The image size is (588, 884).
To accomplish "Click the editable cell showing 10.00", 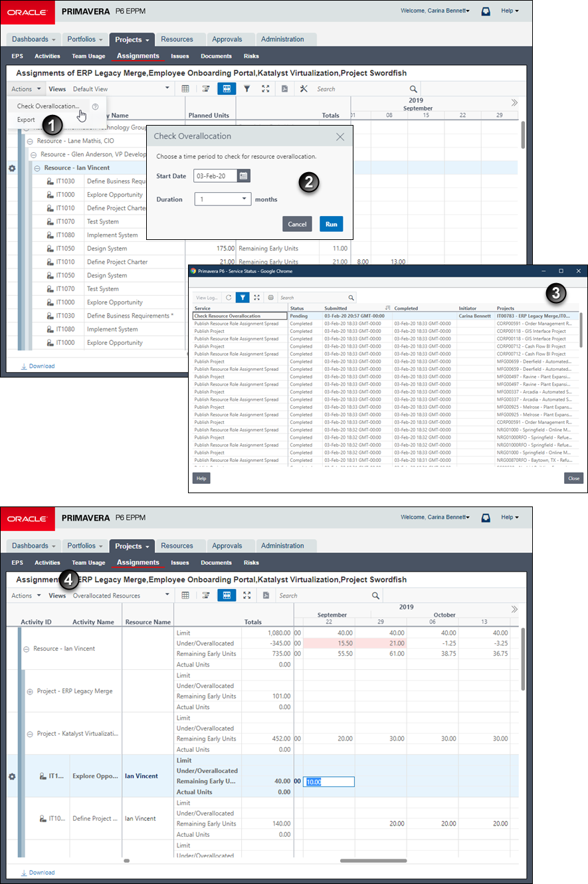I will coord(329,782).
